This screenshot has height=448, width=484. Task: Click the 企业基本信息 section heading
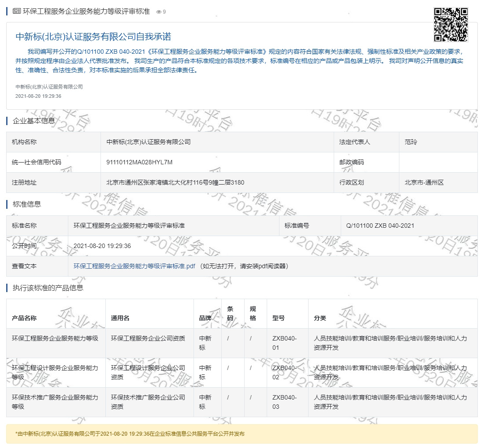click(34, 121)
